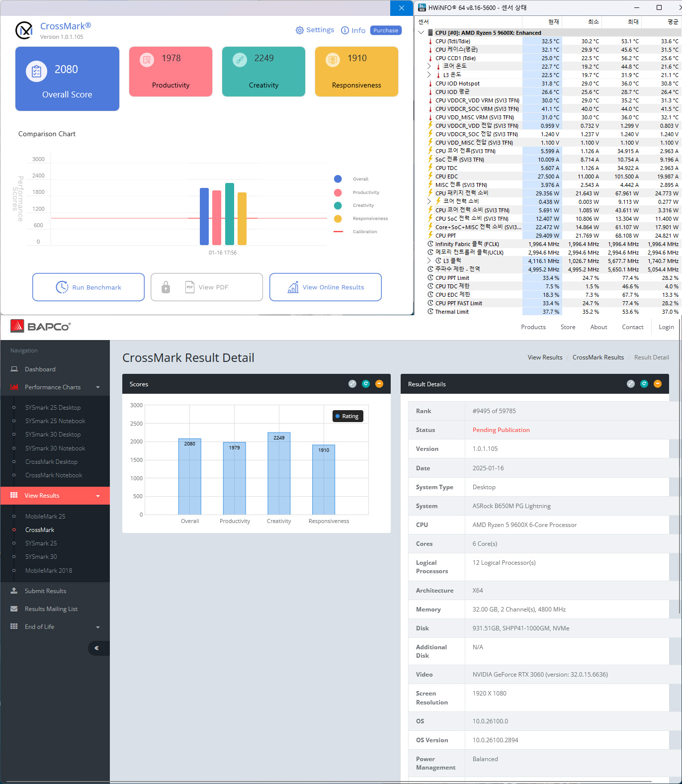Image resolution: width=682 pixels, height=784 pixels.
Task: Click the locked View PDF button
Action: (x=207, y=287)
